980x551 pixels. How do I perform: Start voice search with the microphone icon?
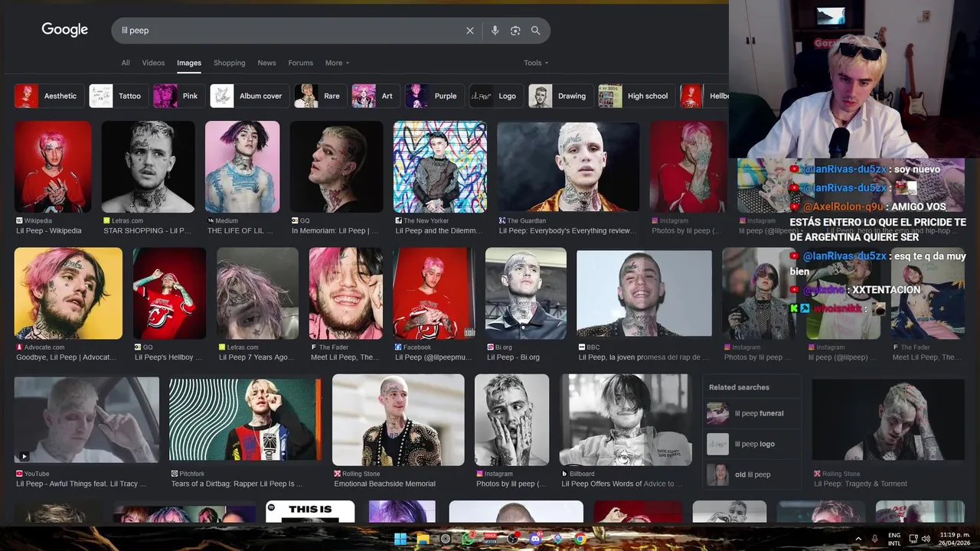pyautogui.click(x=495, y=31)
